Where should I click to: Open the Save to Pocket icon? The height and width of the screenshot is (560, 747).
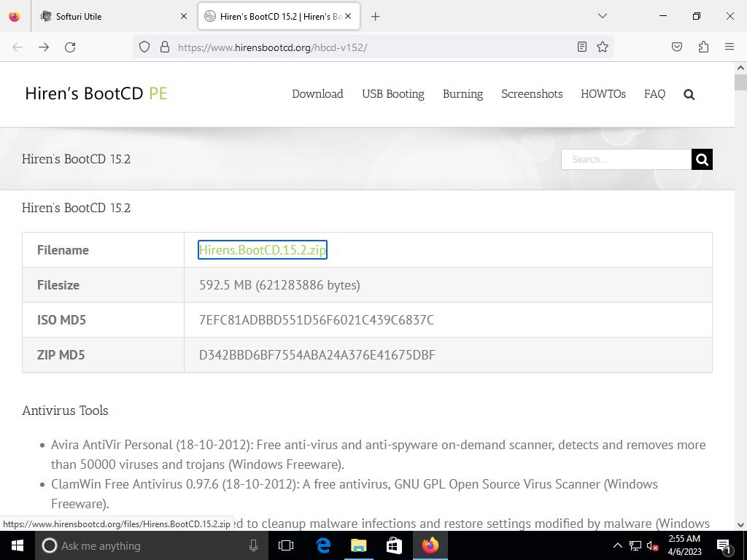677,47
